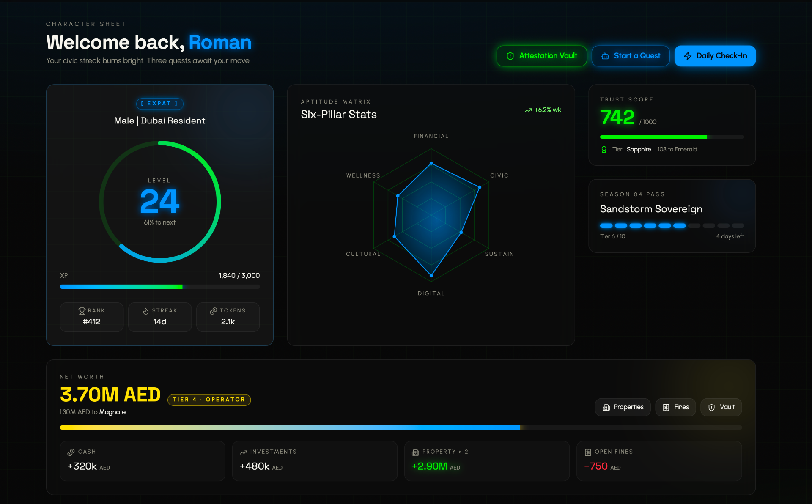
Task: Open the net worth Vault
Action: (721, 407)
